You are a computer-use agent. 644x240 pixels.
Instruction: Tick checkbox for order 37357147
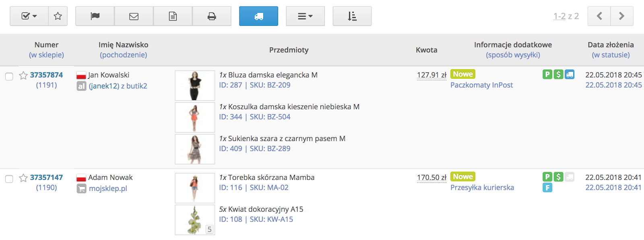9,179
